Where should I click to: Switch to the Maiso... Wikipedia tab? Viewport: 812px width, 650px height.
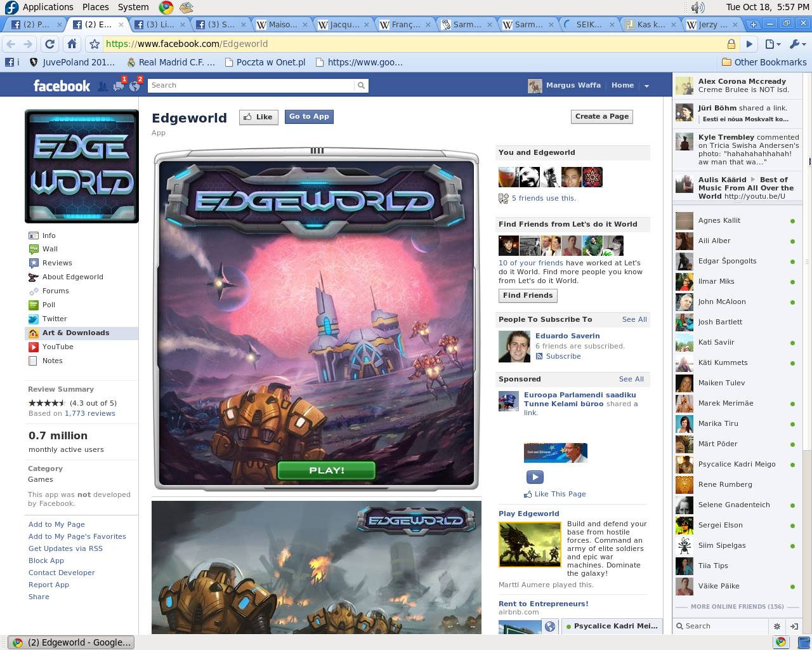click(x=282, y=24)
